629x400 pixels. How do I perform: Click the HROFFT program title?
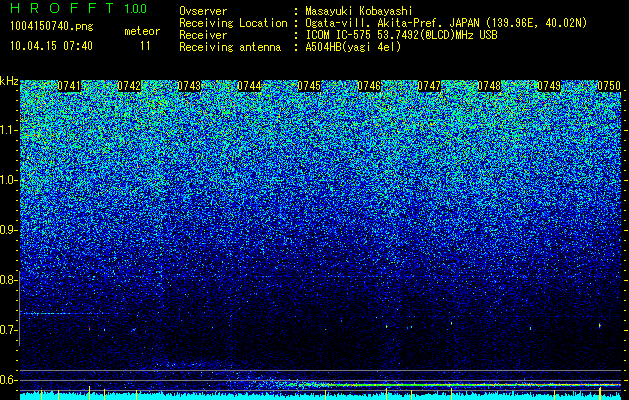62,8
